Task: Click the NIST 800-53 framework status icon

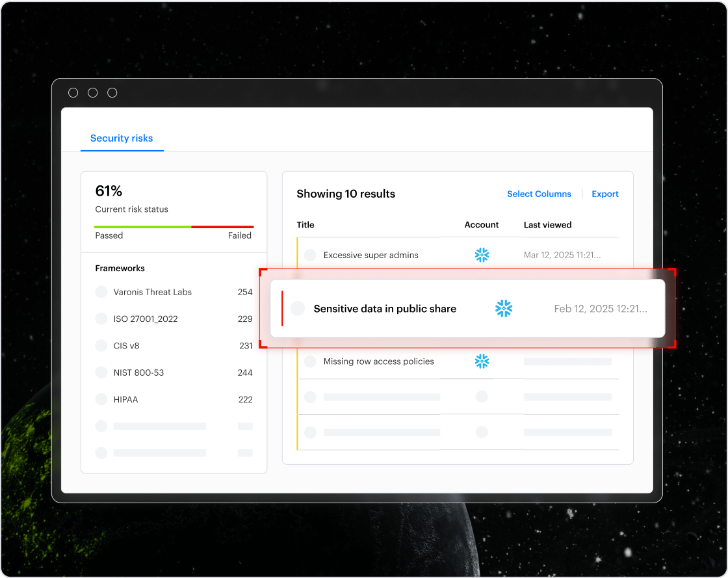Action: 101,373
